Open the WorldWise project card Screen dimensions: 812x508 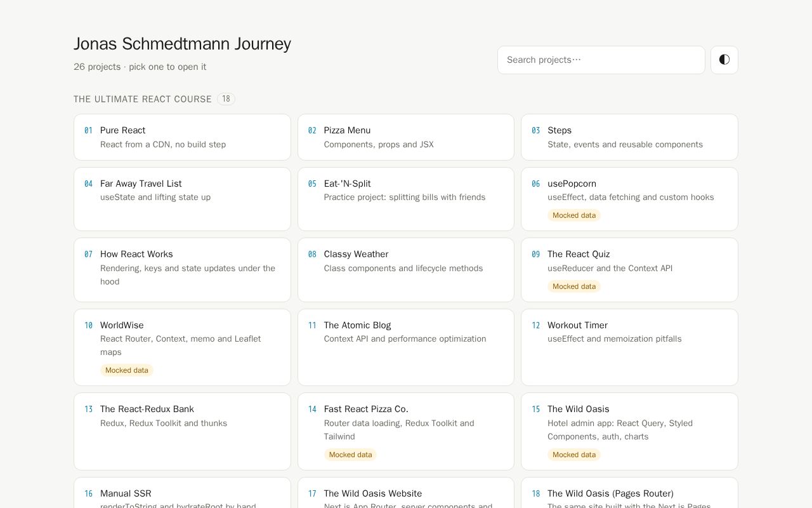pos(182,347)
